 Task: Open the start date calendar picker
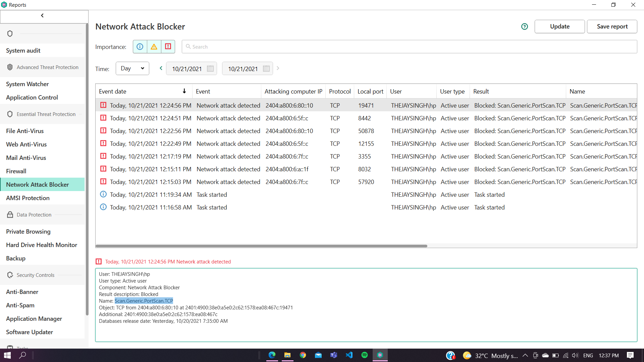tap(210, 69)
